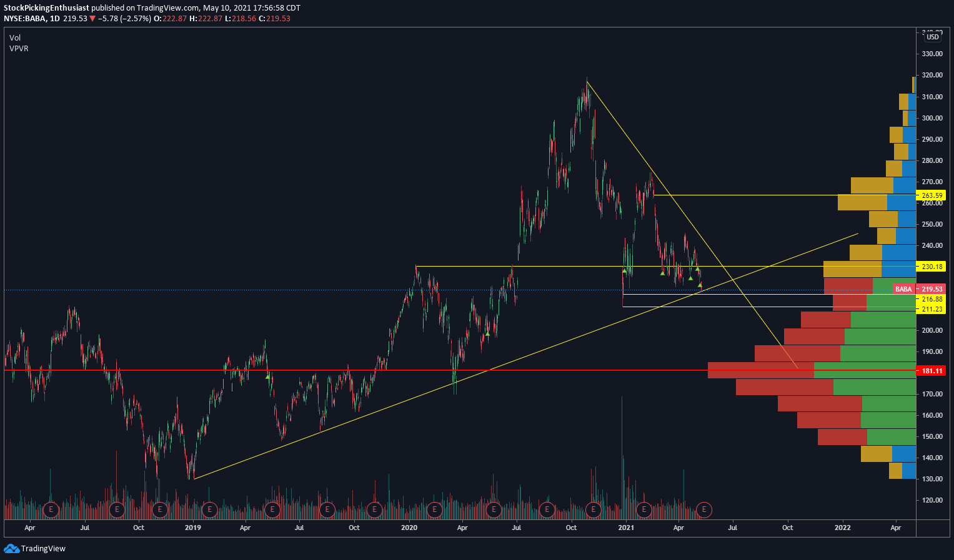954x560 pixels.
Task: Click the StockPickingEnthusiast author name
Action: click(46, 8)
